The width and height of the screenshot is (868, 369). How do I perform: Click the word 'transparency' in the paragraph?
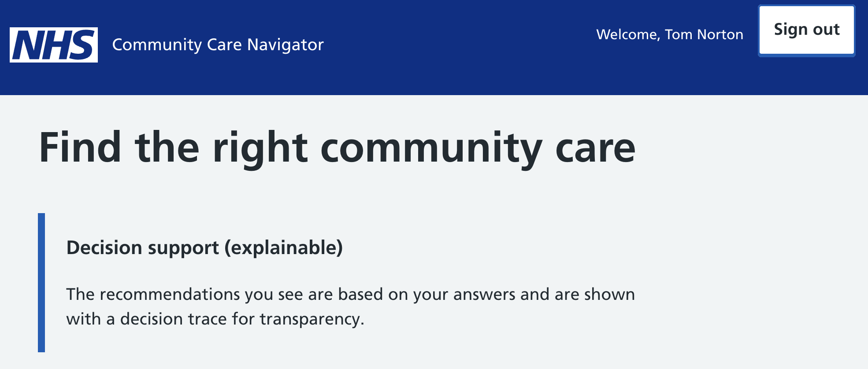312,319
